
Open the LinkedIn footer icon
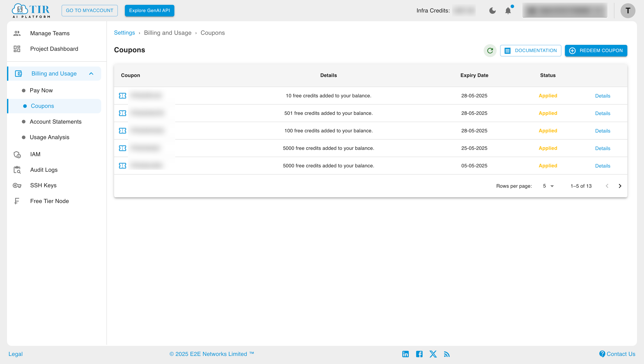pos(405,354)
